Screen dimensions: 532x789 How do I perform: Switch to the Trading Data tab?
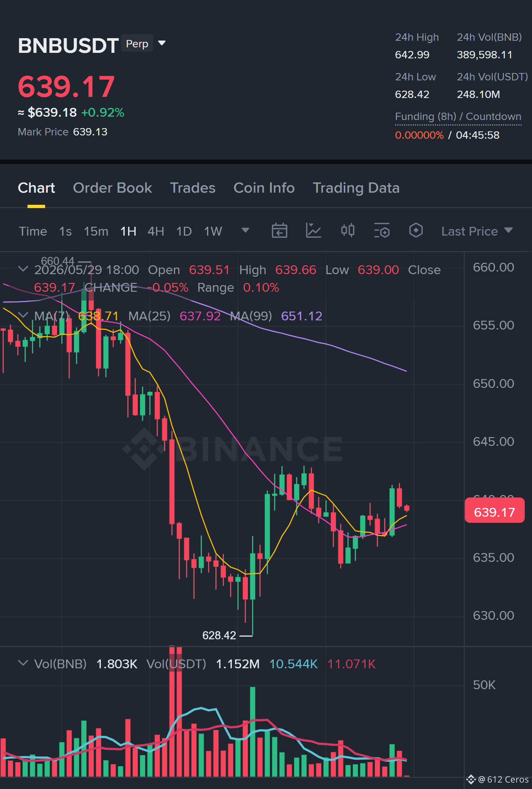coord(356,188)
